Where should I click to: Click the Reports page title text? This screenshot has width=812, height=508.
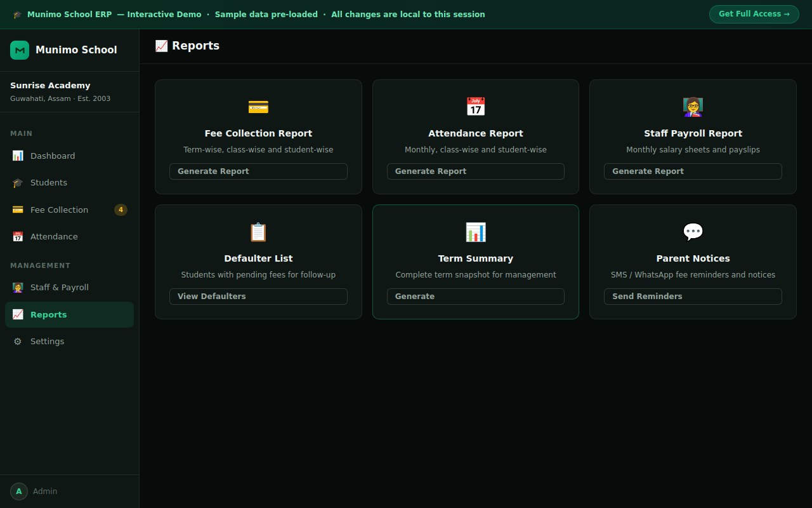coord(195,46)
